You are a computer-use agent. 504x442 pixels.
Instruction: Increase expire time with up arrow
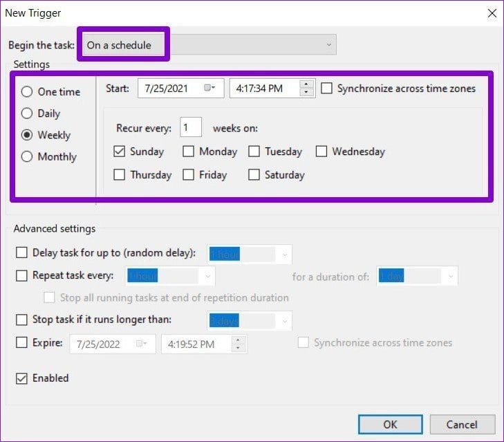[239, 340]
